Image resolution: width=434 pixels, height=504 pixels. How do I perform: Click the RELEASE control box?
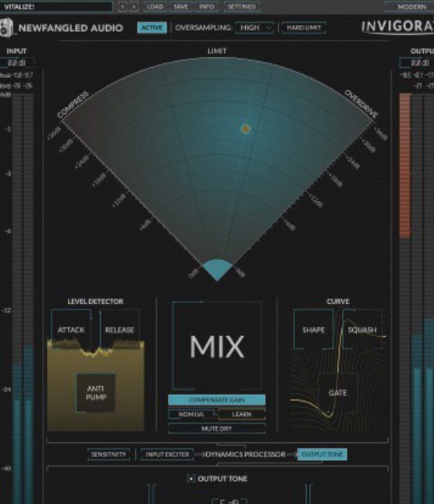(119, 330)
